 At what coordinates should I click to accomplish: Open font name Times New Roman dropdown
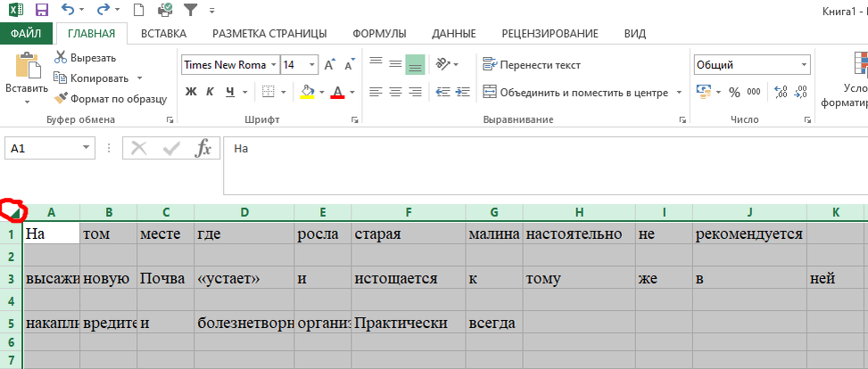[274, 65]
